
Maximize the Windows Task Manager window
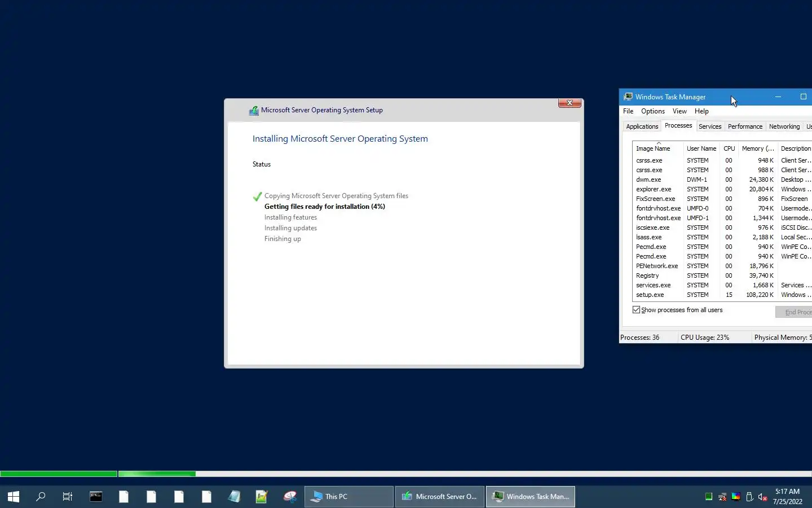pos(803,97)
